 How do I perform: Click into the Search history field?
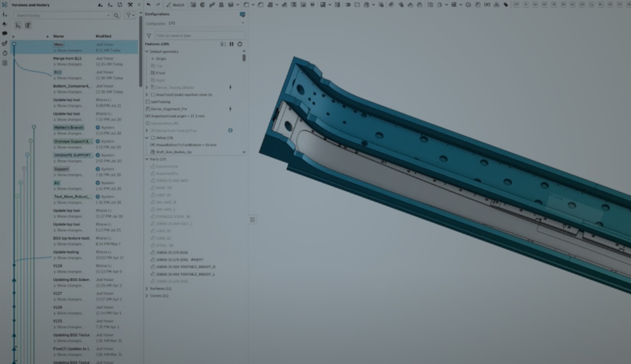(62, 15)
